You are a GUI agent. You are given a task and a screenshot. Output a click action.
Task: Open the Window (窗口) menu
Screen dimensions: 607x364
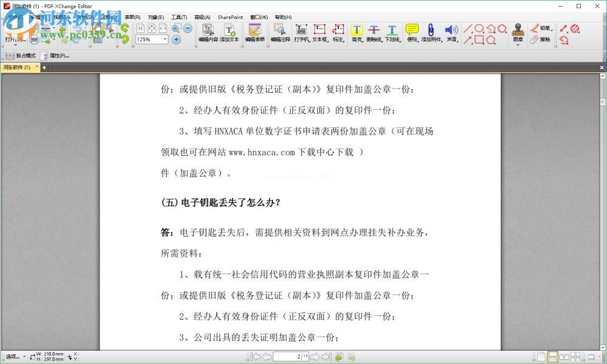[259, 18]
